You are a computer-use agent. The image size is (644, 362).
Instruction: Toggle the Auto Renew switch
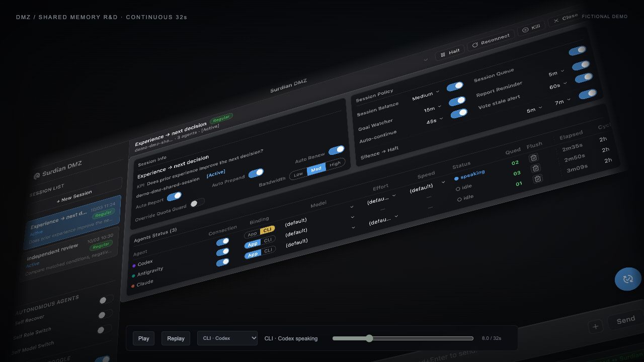pyautogui.click(x=336, y=150)
